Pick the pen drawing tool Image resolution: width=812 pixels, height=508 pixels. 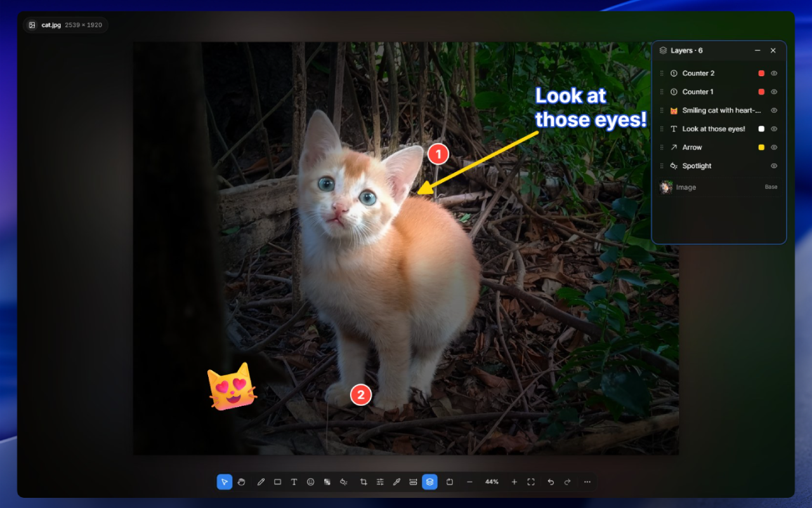tap(261, 482)
